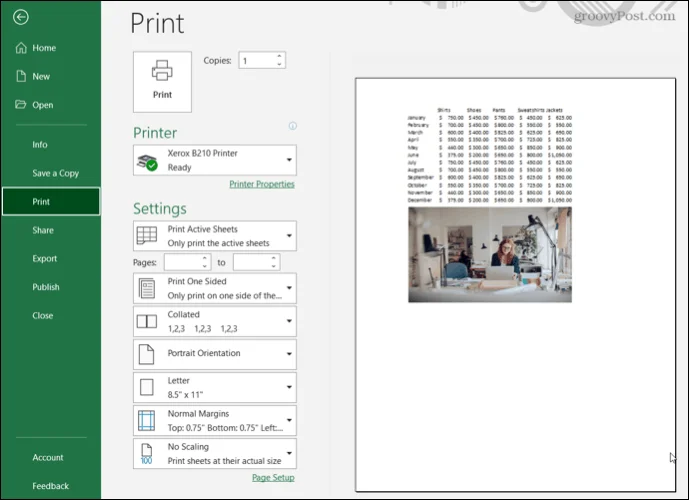Click the Open folder icon in sidebar
The height and width of the screenshot is (500, 689).
tap(21, 105)
